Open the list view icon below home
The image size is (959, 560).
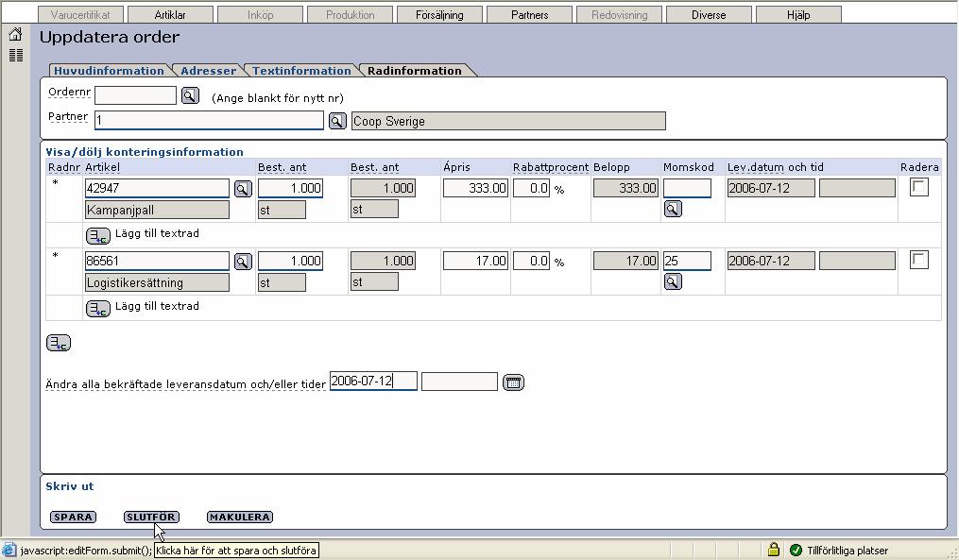point(16,56)
